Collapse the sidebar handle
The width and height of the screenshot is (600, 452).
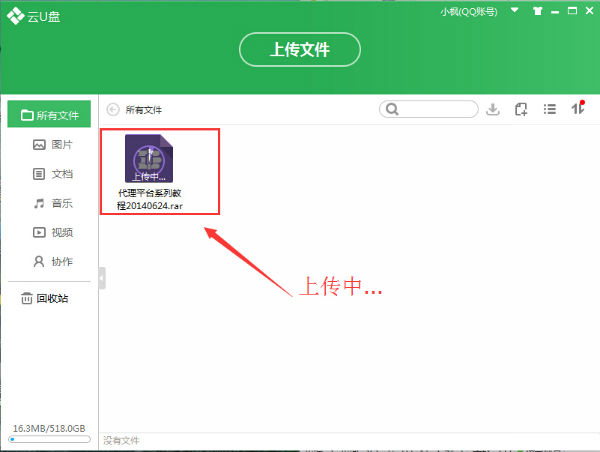pos(102,278)
